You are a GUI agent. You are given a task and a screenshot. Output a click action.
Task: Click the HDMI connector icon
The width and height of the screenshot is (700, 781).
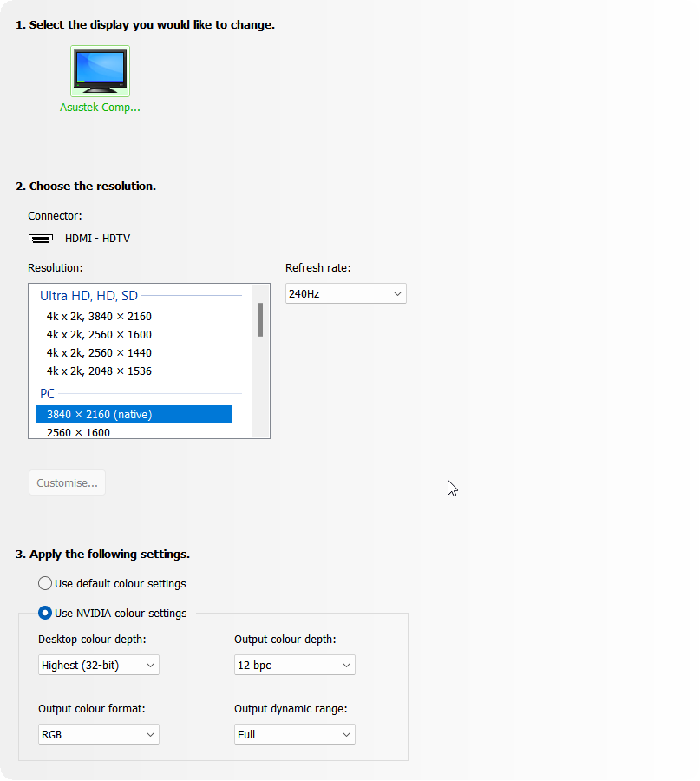click(41, 239)
